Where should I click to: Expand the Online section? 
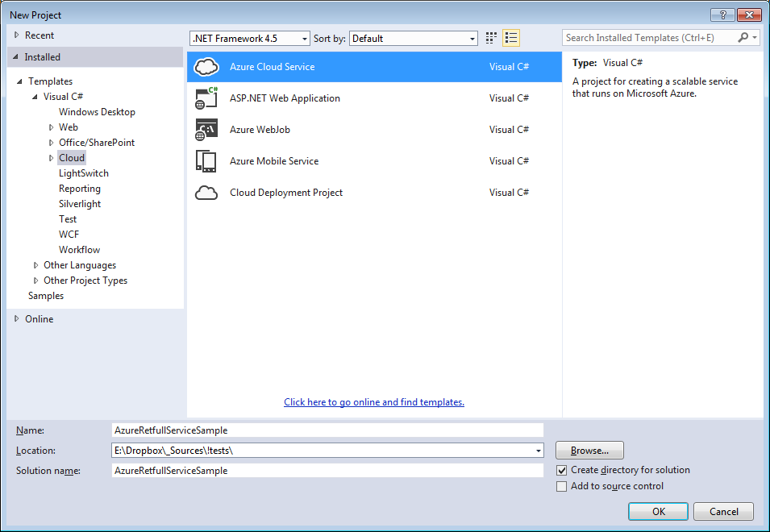pos(17,318)
